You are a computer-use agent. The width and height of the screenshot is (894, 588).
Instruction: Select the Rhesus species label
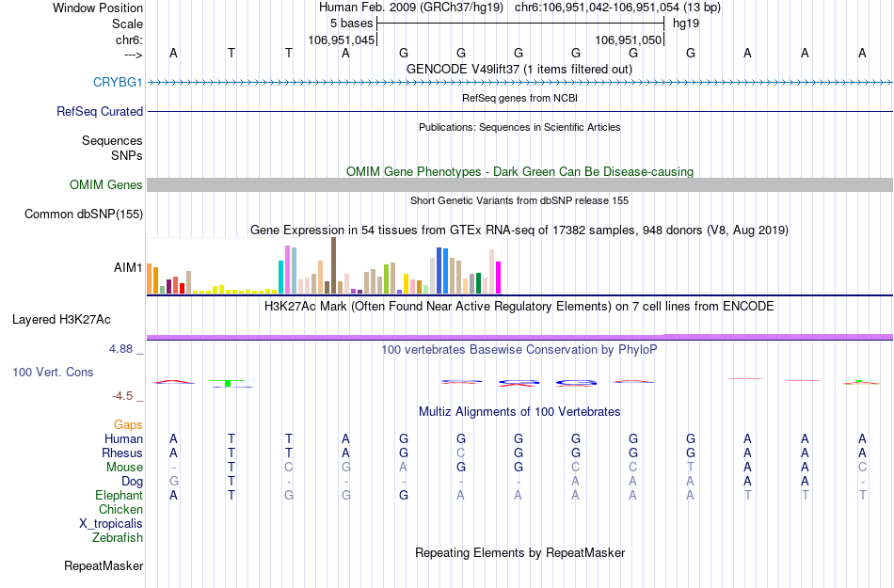point(122,453)
